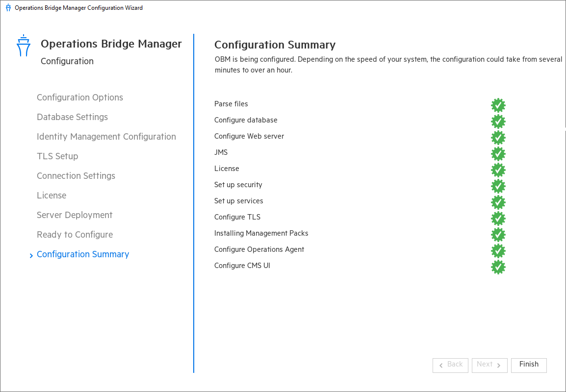Click the Installing Management Packs check icon

[498, 235]
